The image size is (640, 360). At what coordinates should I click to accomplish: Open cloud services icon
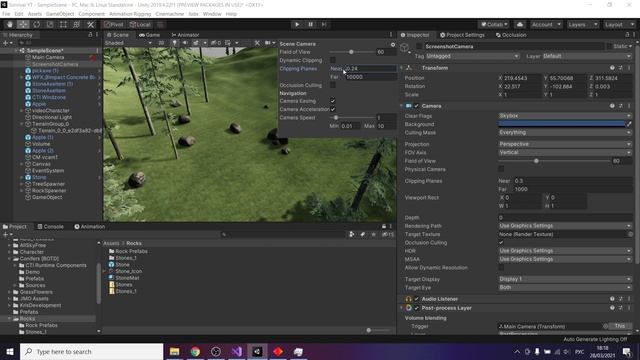pyautogui.click(x=520, y=24)
